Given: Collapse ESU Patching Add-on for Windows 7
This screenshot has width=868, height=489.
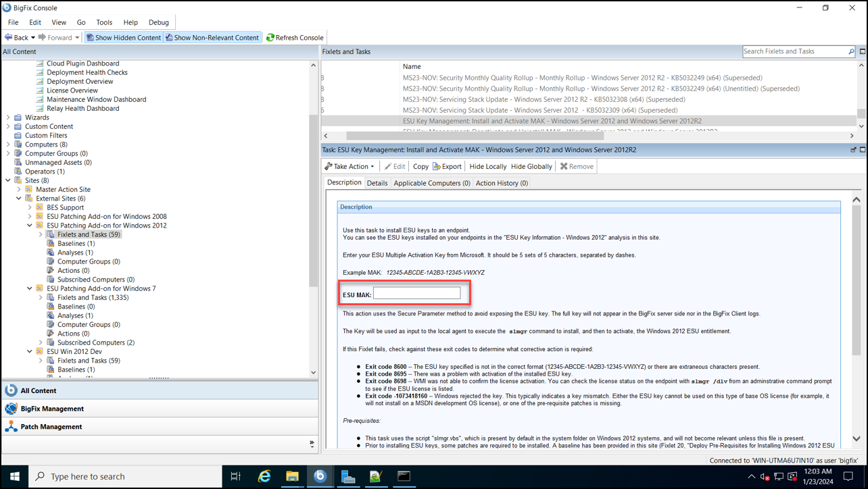Looking at the screenshot, I should pyautogui.click(x=28, y=288).
